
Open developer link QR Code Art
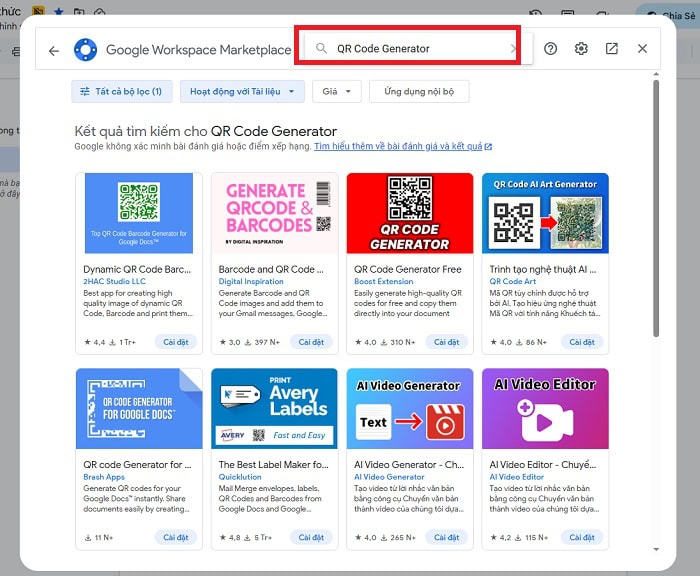point(512,281)
